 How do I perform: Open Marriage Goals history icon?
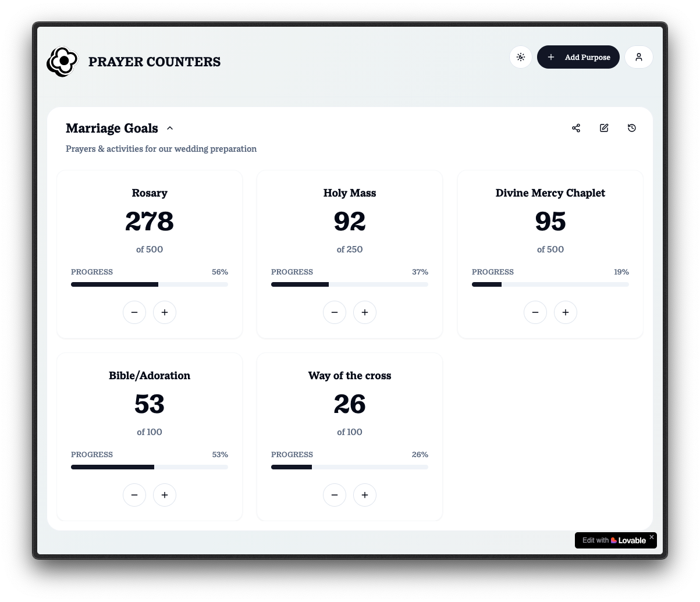tap(632, 128)
